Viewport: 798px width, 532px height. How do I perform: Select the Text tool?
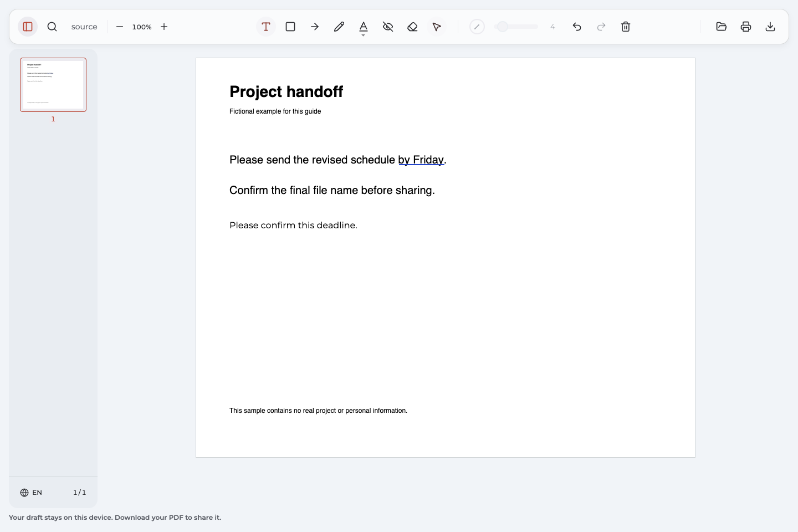click(x=266, y=27)
